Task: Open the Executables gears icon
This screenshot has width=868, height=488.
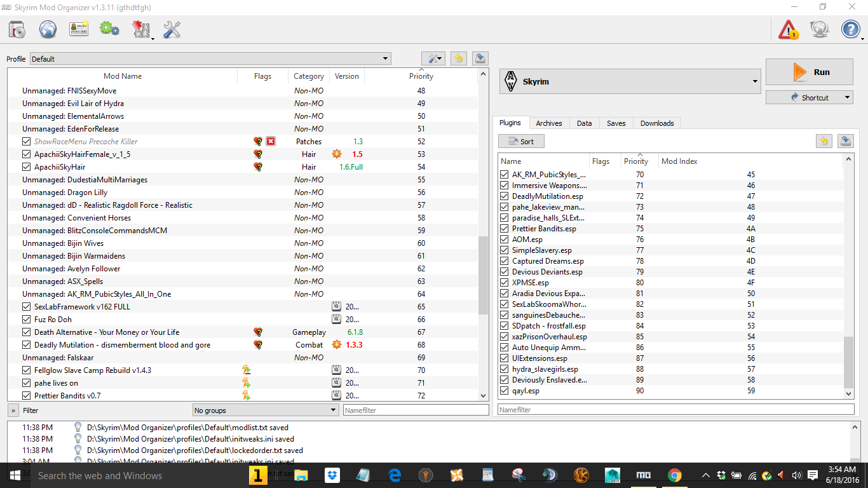Action: (110, 29)
